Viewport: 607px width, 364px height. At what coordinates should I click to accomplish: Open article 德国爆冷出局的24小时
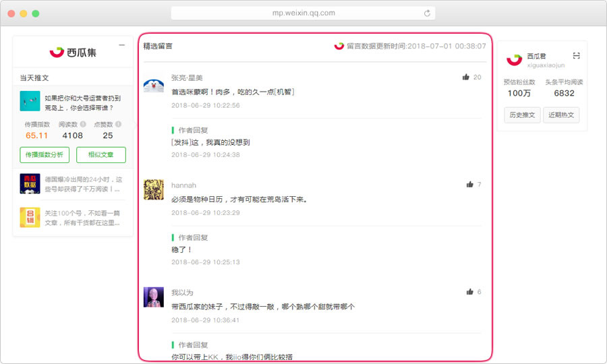click(x=83, y=184)
